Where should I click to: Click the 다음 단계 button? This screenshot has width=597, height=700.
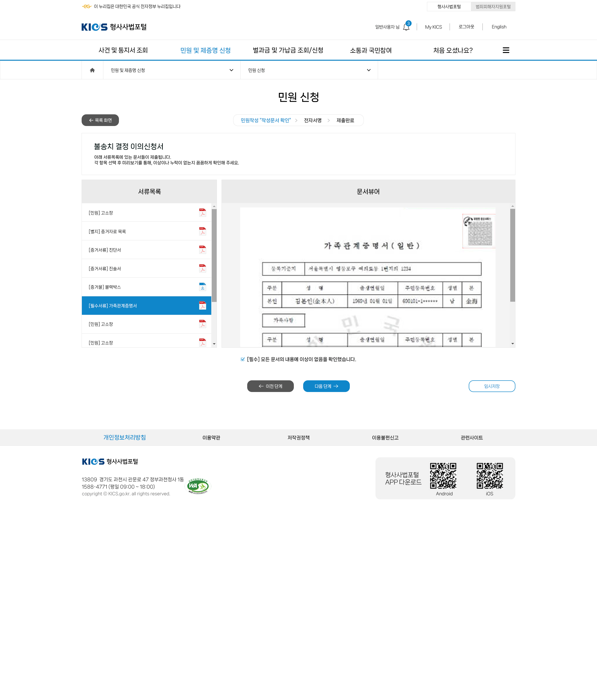tap(326, 386)
